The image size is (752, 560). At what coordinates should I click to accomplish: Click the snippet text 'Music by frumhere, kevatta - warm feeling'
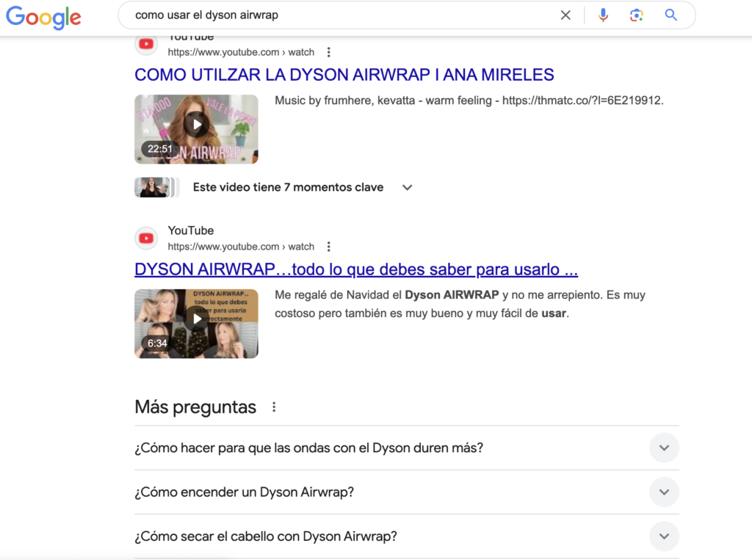click(x=383, y=101)
